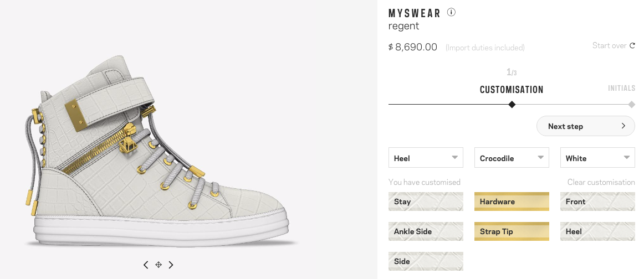Choose the gold Strap Tip swatch
This screenshot has width=644, height=279.
coord(512,231)
